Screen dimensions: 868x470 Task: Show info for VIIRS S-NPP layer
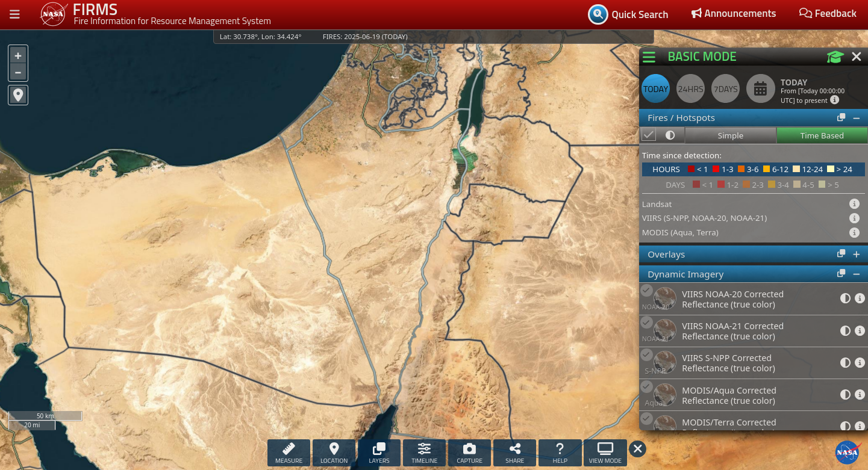(860, 362)
